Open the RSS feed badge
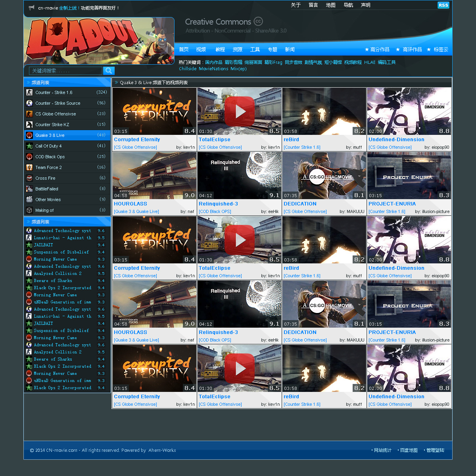 pos(443,5)
